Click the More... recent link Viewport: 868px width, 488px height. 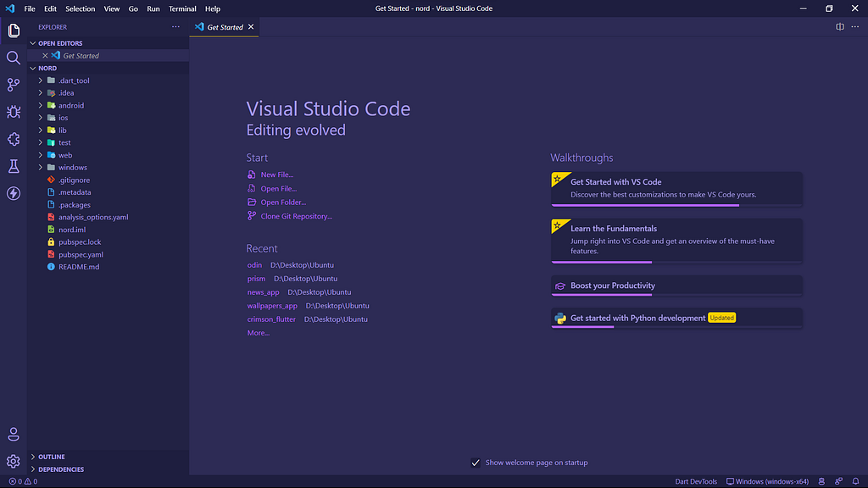[259, 332]
